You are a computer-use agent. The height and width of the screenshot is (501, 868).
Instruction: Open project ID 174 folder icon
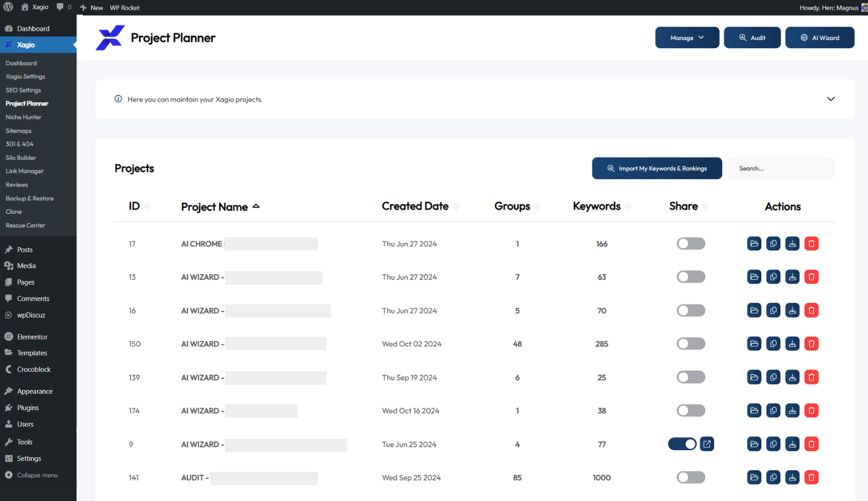point(754,411)
